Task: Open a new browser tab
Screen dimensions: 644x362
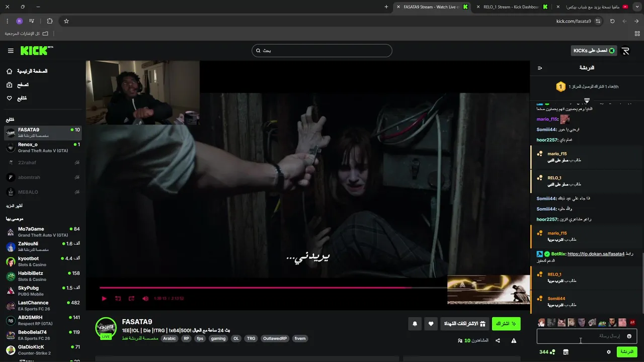Action: click(386, 7)
